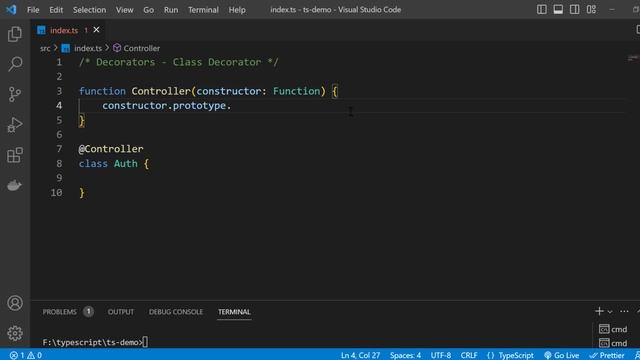This screenshot has height=360, width=640.
Task: Toggle the primary sidebar layout icon
Action: (542, 9)
